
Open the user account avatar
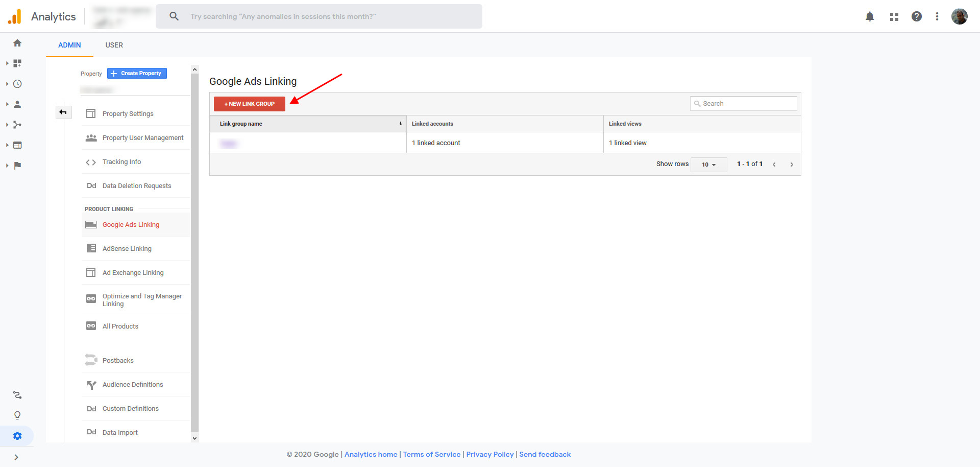[x=960, y=16]
